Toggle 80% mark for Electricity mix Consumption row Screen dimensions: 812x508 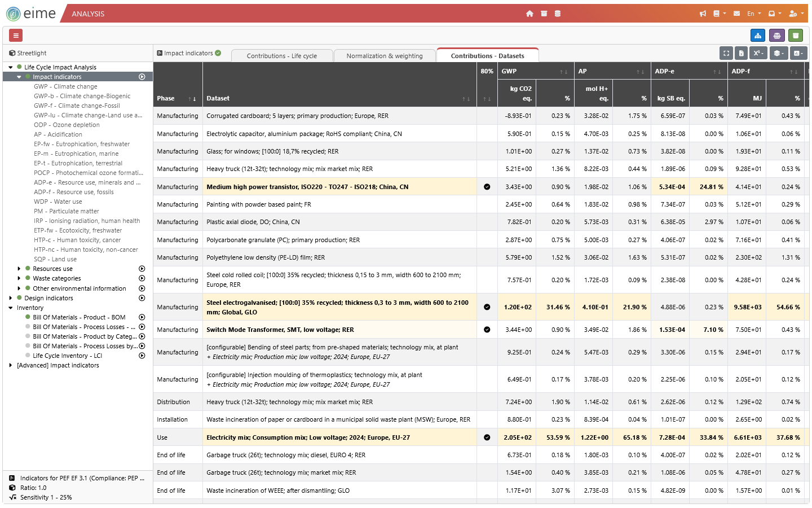point(487,437)
